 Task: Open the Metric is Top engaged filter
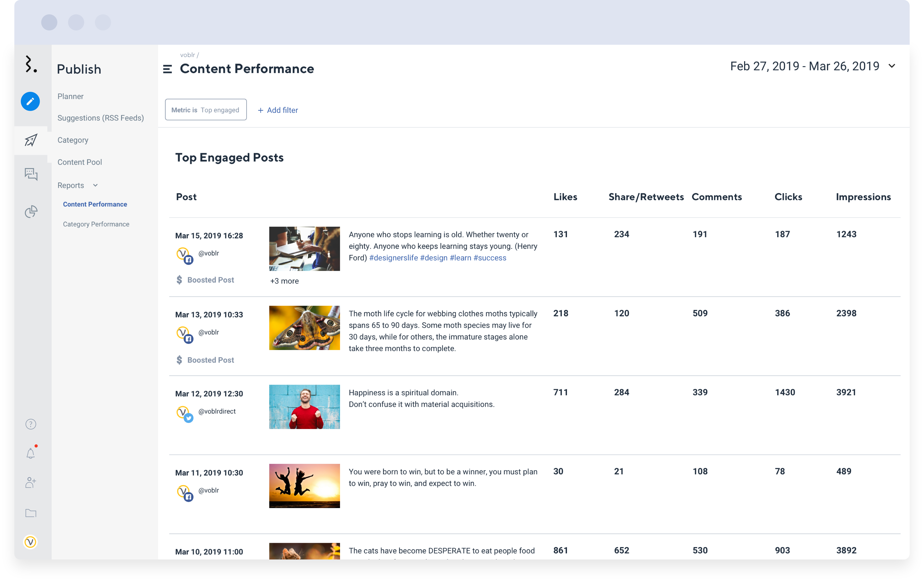click(x=206, y=110)
